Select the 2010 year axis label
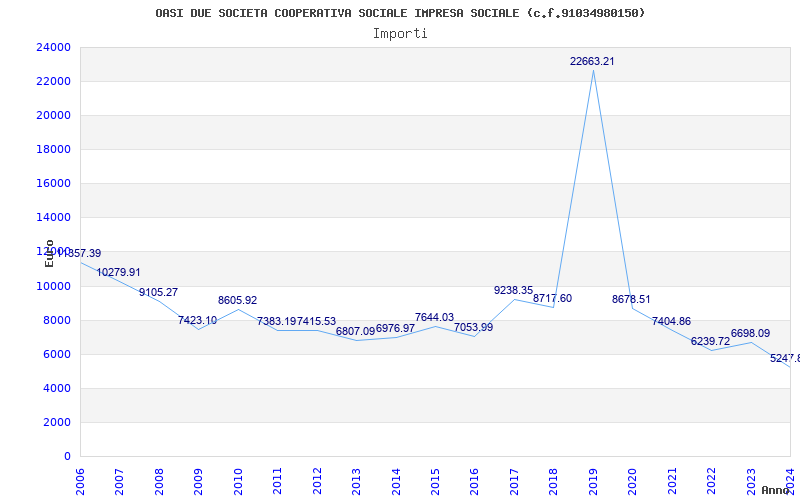Viewport: 800px width, 500px height. tap(238, 481)
